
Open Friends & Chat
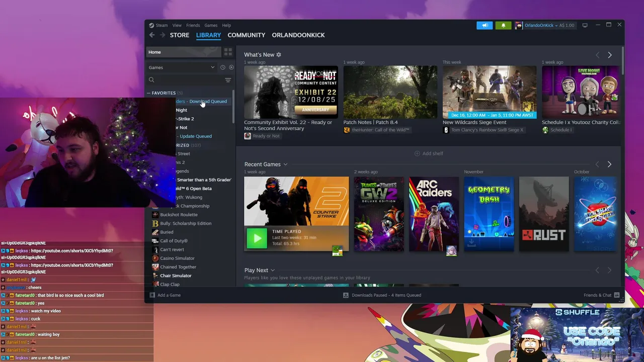601,295
